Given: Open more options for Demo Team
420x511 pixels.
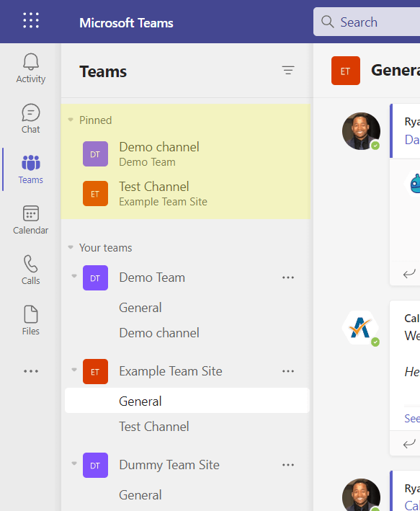Looking at the screenshot, I should click(288, 277).
